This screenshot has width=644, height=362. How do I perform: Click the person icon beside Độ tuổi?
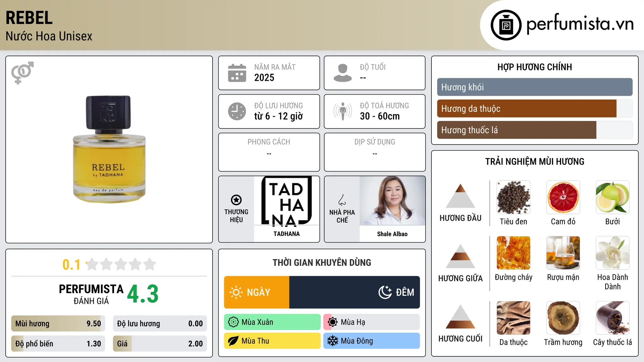343,73
